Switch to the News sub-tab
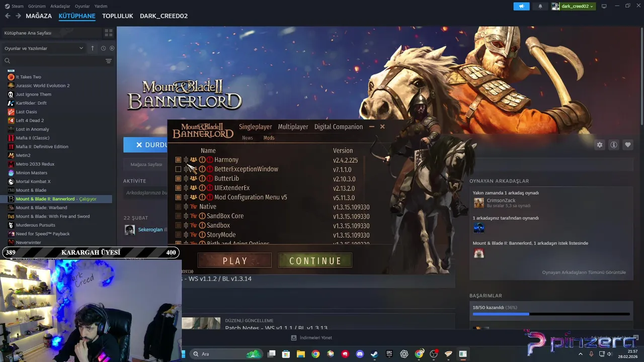The height and width of the screenshot is (362, 644). [x=248, y=138]
